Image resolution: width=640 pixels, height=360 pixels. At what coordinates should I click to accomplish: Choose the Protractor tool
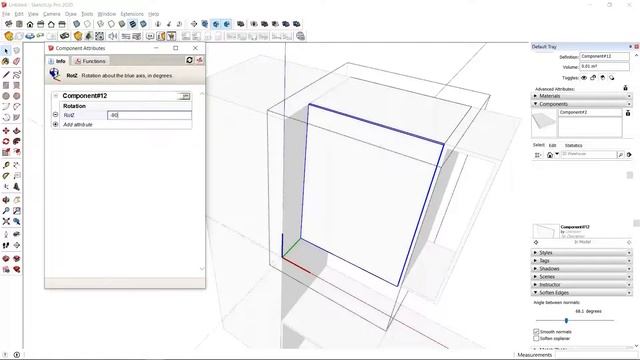coord(6,176)
